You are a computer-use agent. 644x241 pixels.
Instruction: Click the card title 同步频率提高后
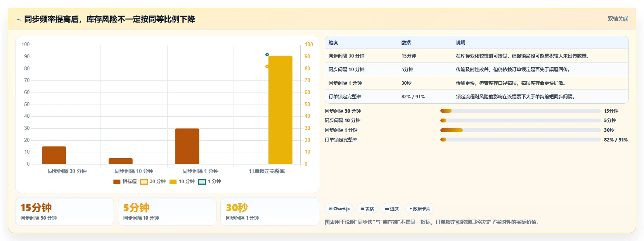(109, 19)
